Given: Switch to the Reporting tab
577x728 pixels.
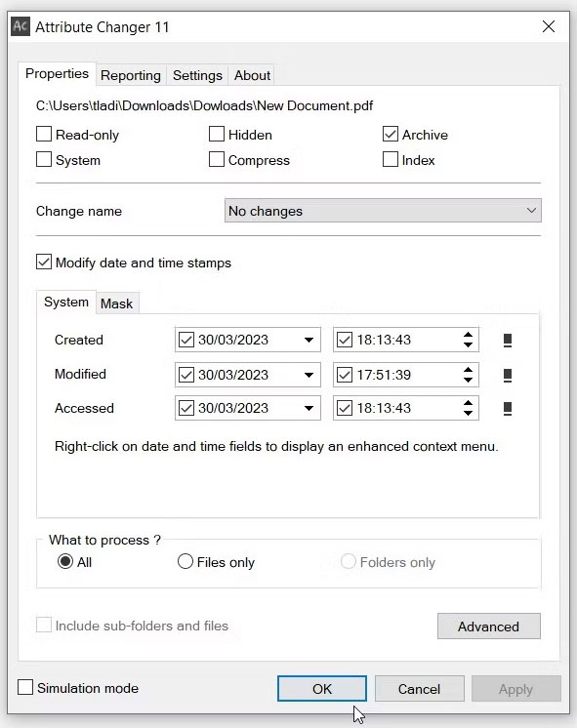Looking at the screenshot, I should click(x=131, y=75).
